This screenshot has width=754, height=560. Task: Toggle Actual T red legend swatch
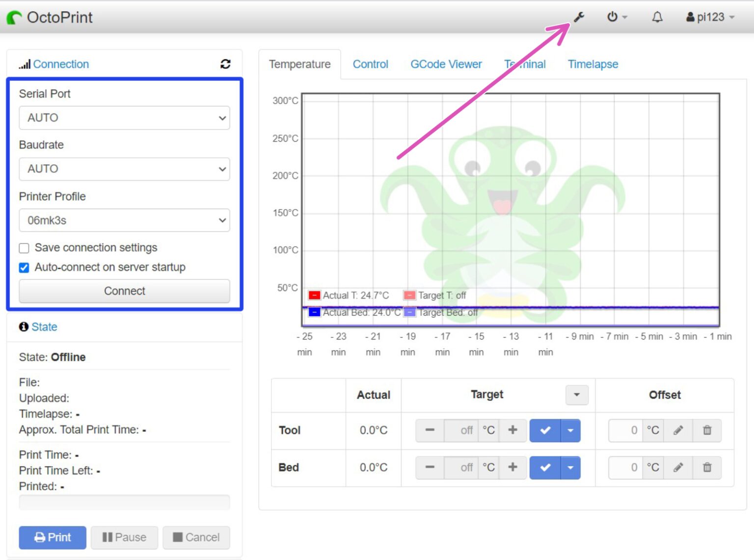point(314,295)
